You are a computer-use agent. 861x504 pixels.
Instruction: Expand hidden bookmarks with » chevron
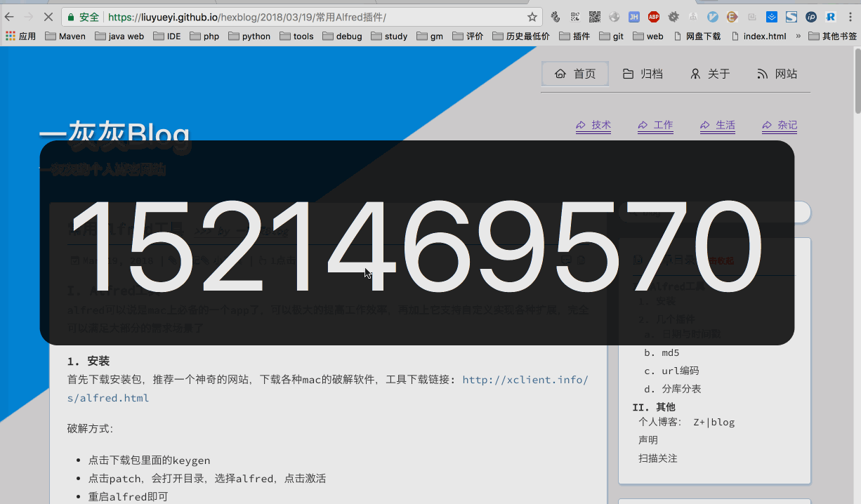[x=798, y=37]
